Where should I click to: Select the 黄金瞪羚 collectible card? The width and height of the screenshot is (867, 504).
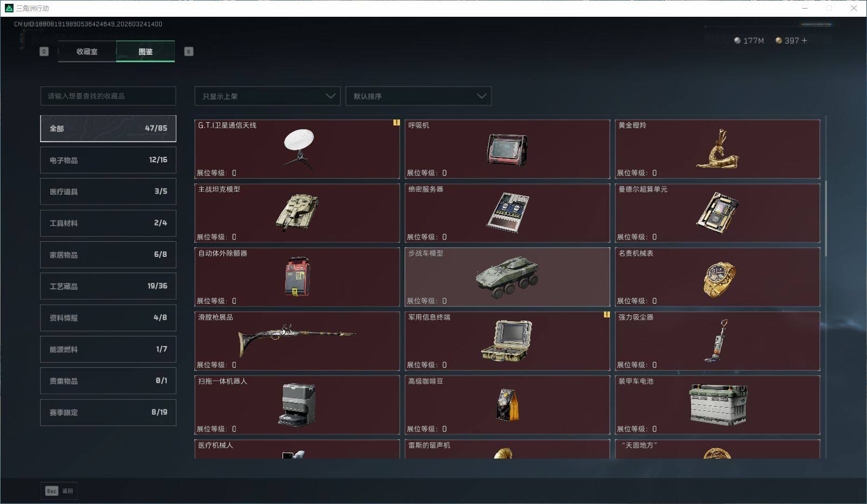717,149
